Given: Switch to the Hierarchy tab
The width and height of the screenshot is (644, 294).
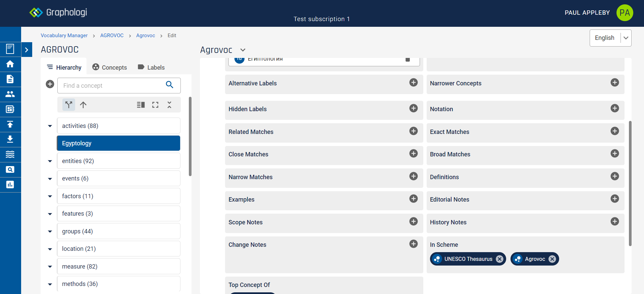Looking at the screenshot, I should tap(64, 67).
